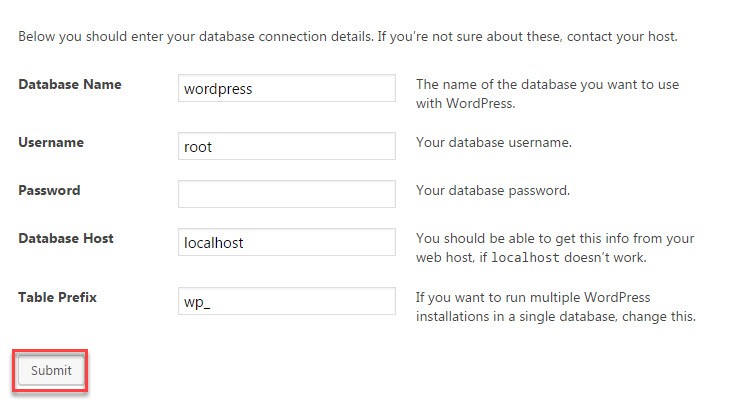The height and width of the screenshot is (410, 735).
Task: Focus the Database Name input field
Action: coord(286,88)
